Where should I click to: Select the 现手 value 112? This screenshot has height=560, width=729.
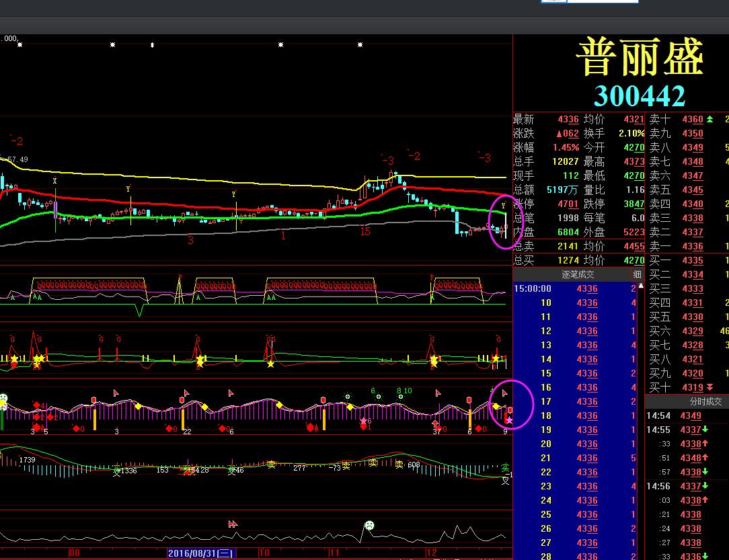pos(571,175)
